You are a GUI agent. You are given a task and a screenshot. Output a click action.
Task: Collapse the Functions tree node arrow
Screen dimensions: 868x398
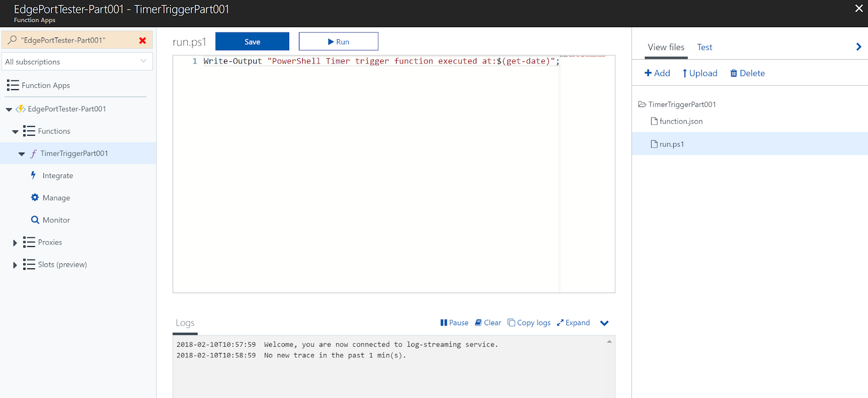[x=15, y=132]
